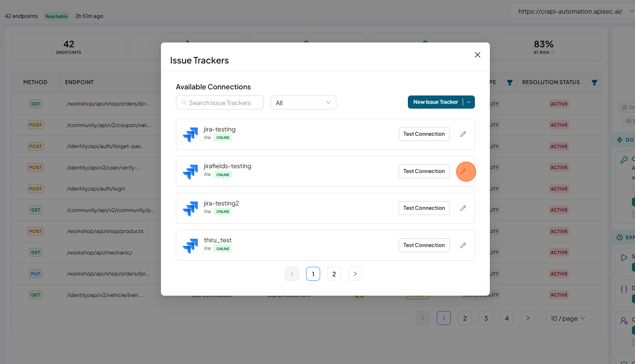Edit the thiru_test connection

pyautogui.click(x=463, y=245)
